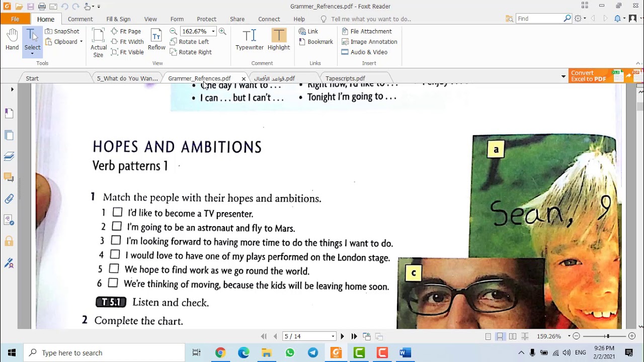This screenshot has height=362, width=644.
Task: Take a SnapShot of the page
Action: (62, 31)
